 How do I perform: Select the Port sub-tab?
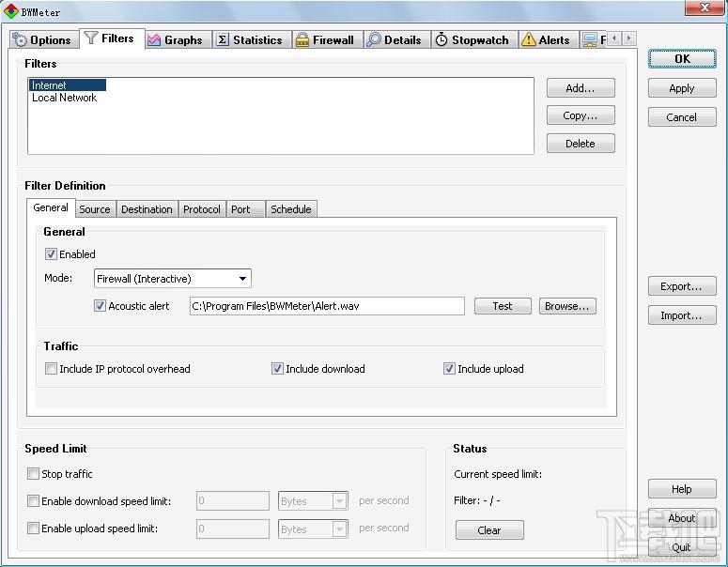pos(245,209)
